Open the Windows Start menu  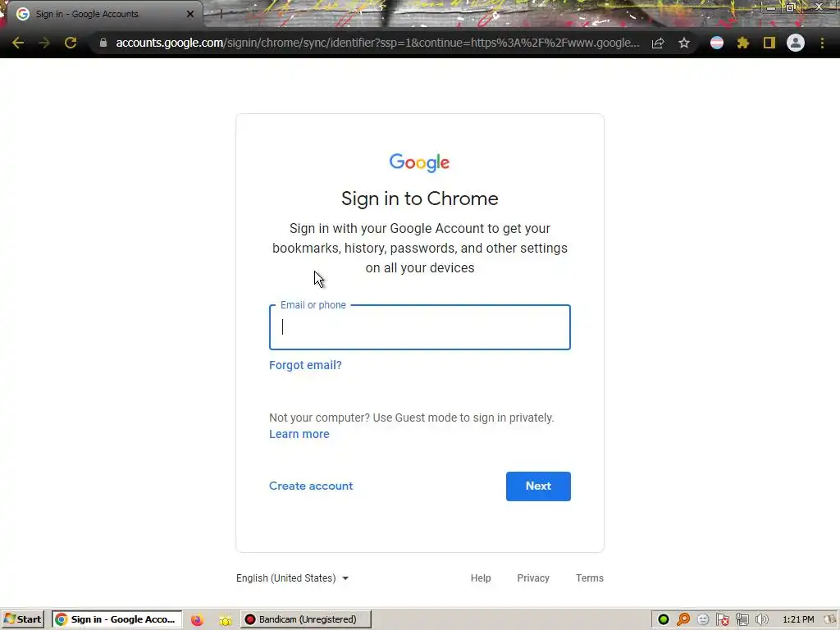(22, 619)
